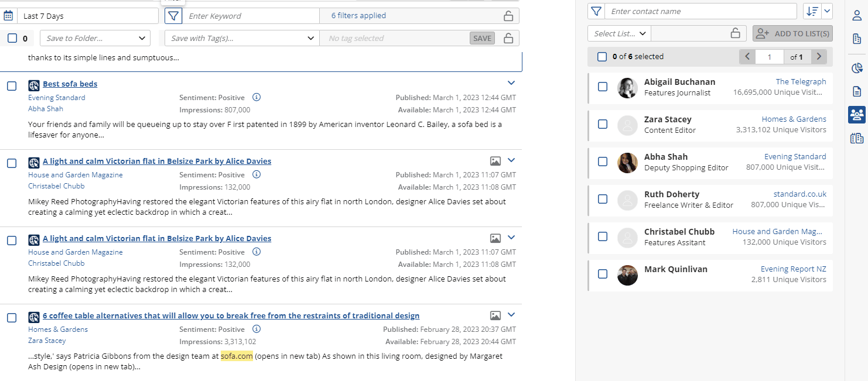Click the single person sidebar icon

pyautogui.click(x=856, y=16)
